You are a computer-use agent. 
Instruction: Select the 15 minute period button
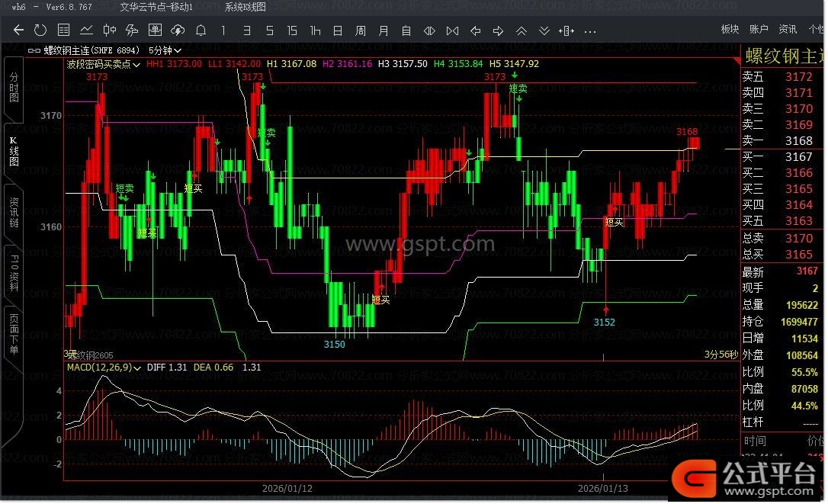tap(292, 30)
